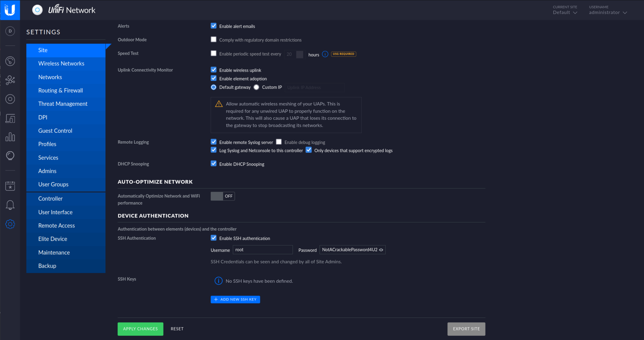
Task: Open the Current Site Default dropdown
Action: 565,12
